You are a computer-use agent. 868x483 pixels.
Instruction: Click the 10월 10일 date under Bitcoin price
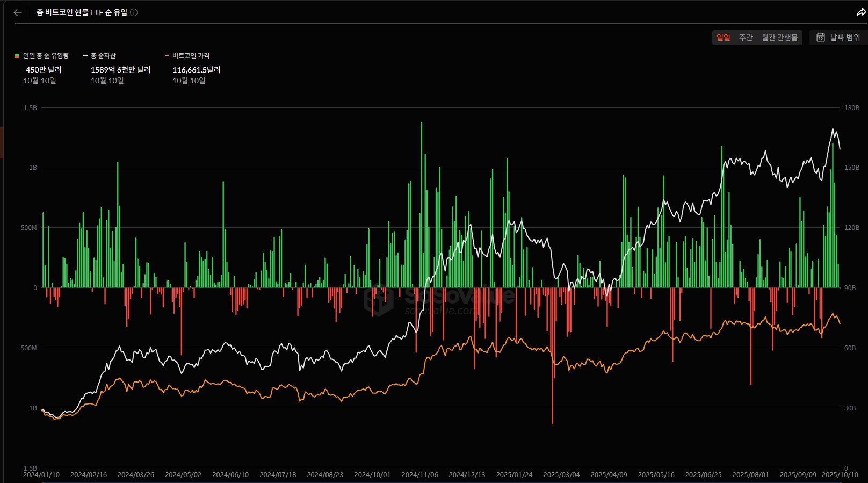click(189, 81)
